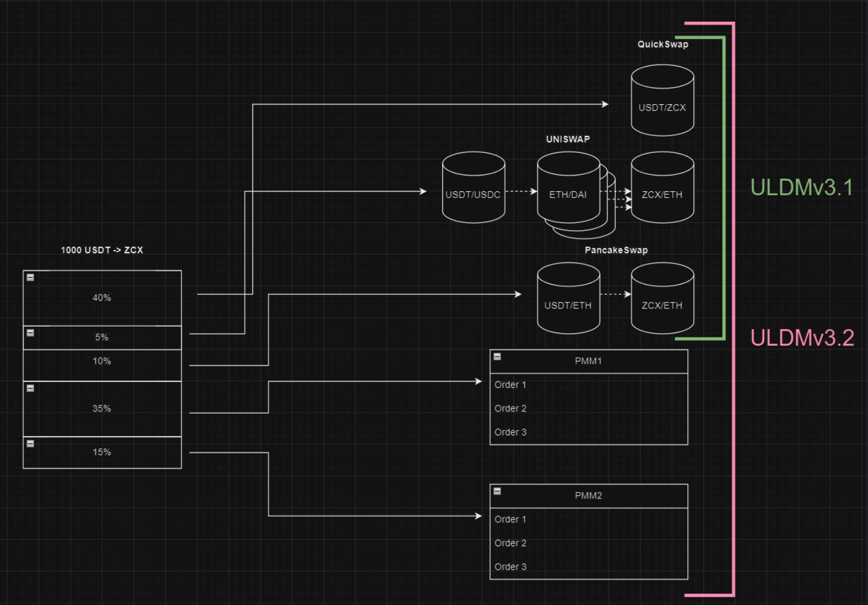Collapse the 15% container box

(31, 443)
